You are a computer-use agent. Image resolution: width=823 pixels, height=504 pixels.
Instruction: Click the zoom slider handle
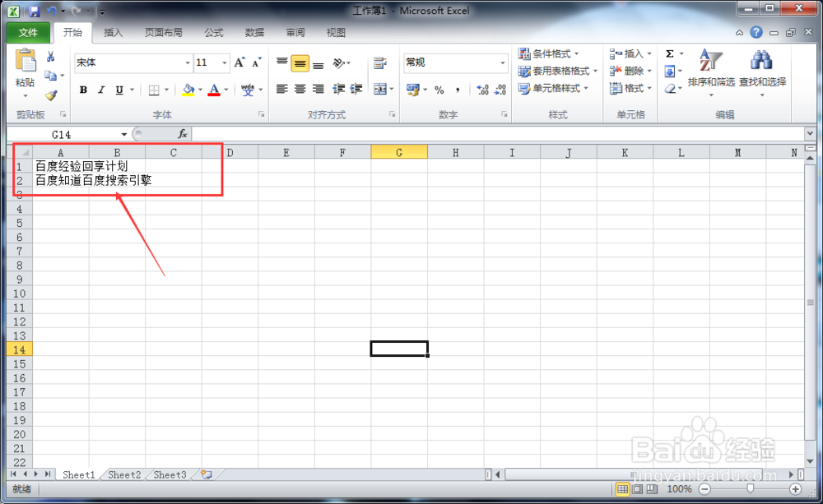pyautogui.click(x=750, y=489)
